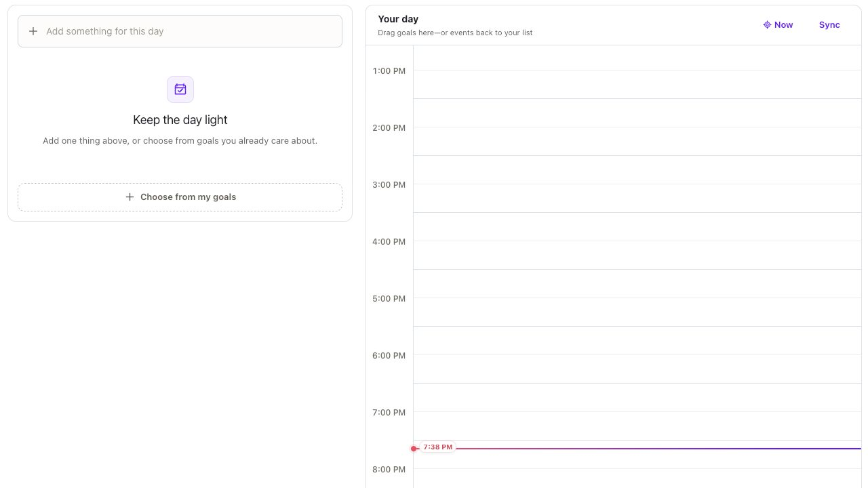Click the plus icon on Choose from my goals
Screen dimensions: 868x488
pyautogui.click(x=130, y=197)
